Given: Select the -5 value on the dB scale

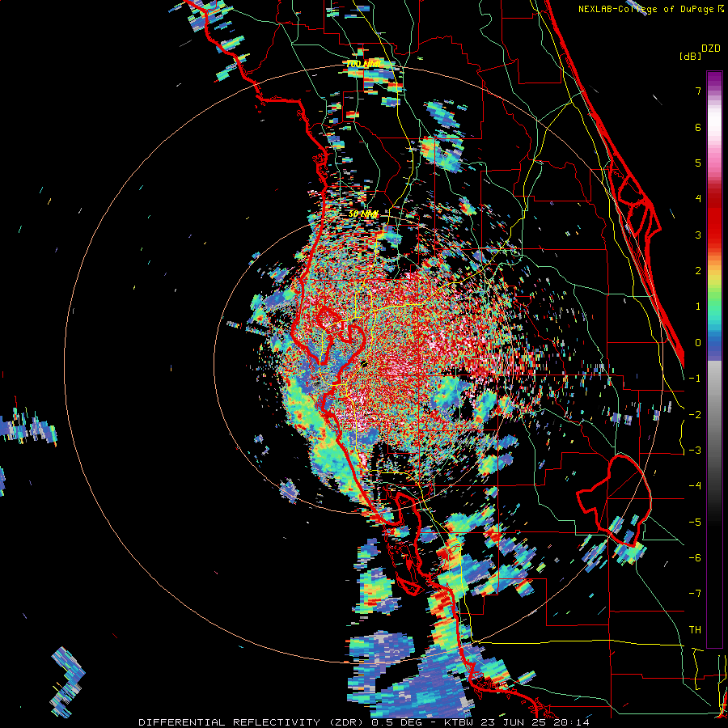Looking at the screenshot, I should point(695,522).
